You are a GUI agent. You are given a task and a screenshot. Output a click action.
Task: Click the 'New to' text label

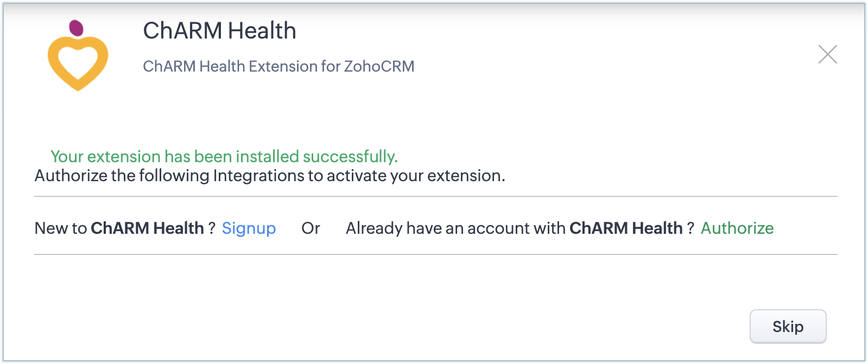click(60, 228)
